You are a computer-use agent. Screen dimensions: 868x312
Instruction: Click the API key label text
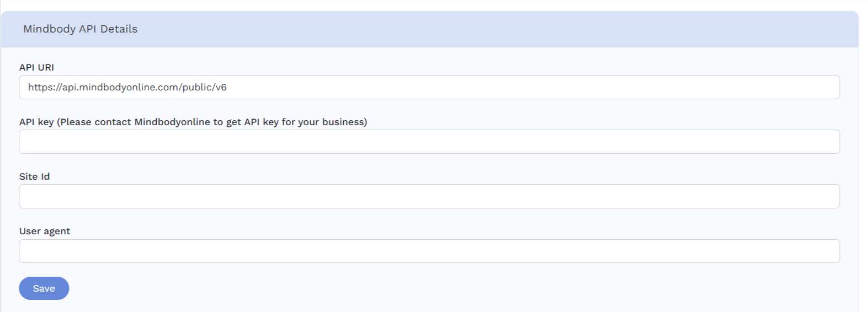point(36,122)
